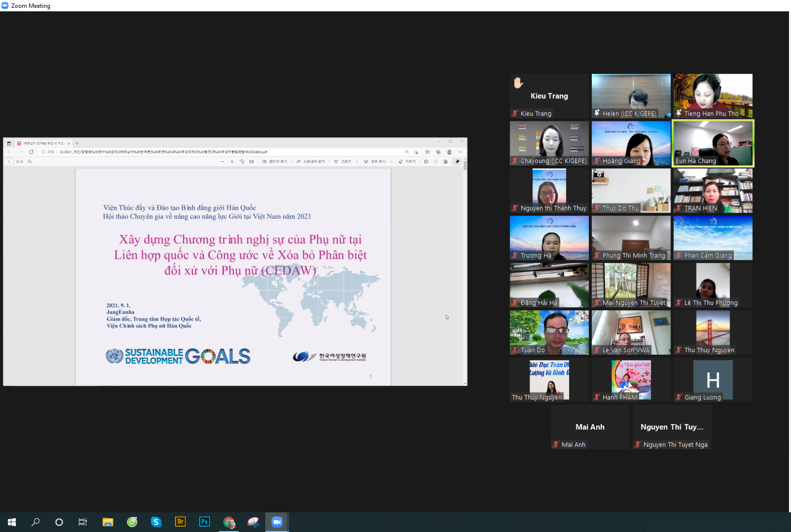This screenshot has height=532, width=791.
Task: Click the PDF zoom out minus icon
Action: click(222, 162)
